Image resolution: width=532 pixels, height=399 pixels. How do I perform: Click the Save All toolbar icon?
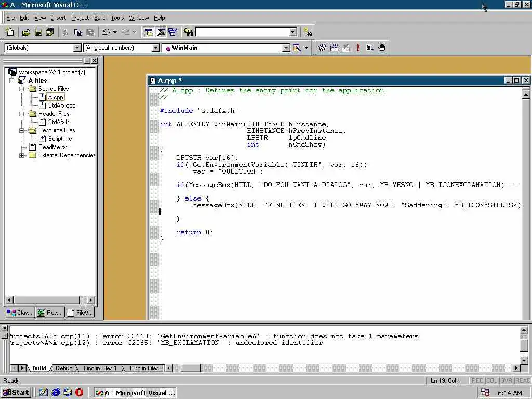click(x=50, y=32)
